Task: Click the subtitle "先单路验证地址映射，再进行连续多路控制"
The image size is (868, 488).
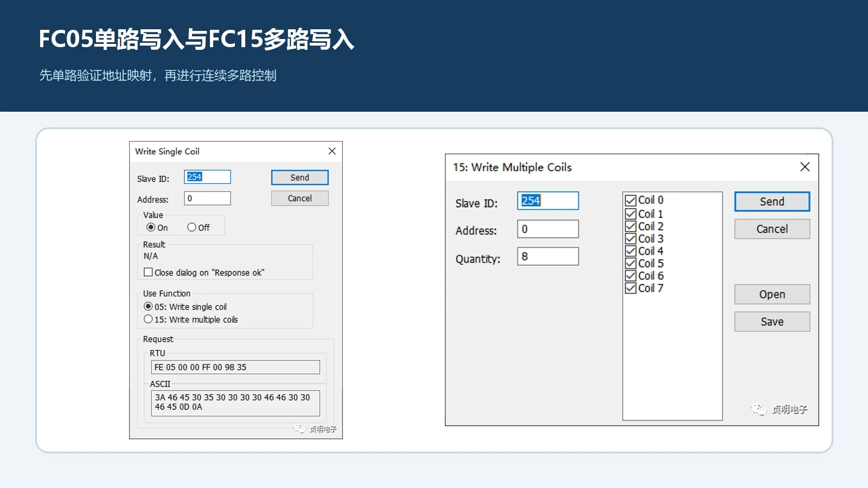Action: click(x=158, y=75)
